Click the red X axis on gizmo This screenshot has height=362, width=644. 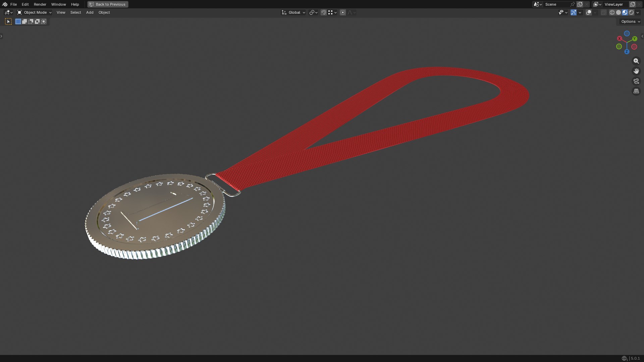[620, 39]
